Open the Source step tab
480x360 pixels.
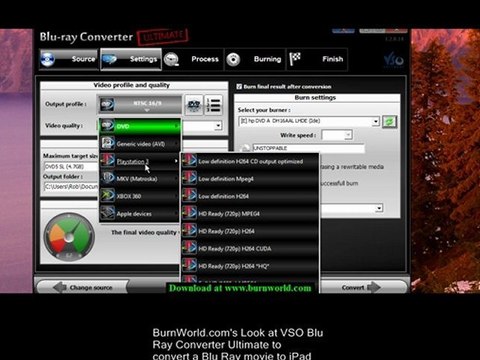[x=69, y=59]
